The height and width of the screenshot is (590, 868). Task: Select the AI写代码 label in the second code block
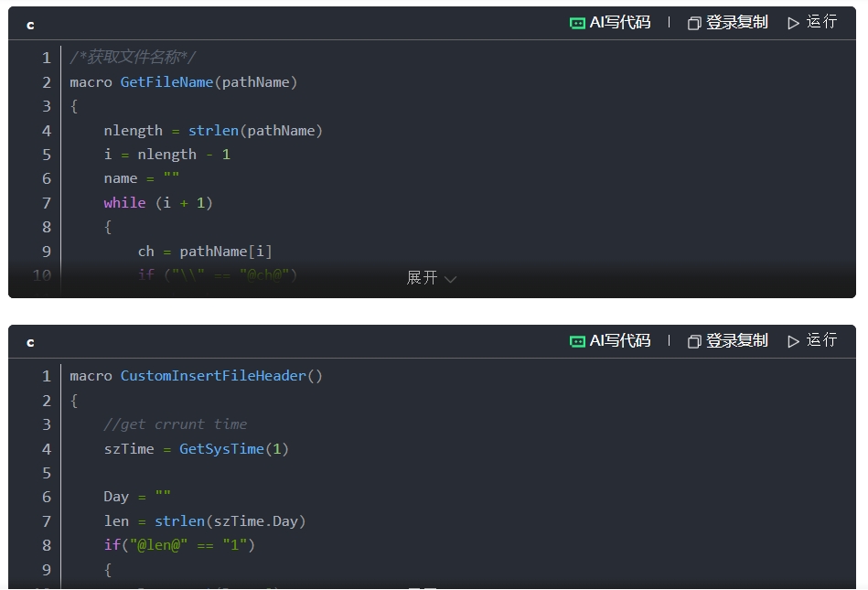[619, 341]
